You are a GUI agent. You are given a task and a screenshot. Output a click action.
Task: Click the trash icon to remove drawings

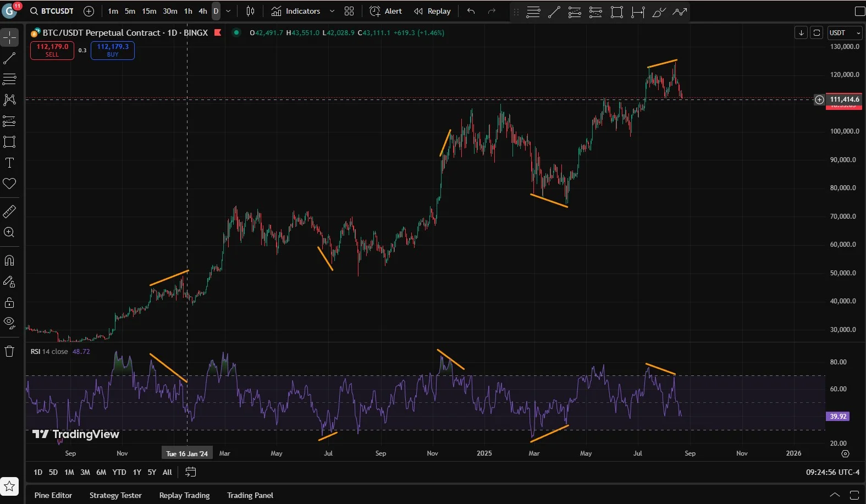pyautogui.click(x=9, y=352)
